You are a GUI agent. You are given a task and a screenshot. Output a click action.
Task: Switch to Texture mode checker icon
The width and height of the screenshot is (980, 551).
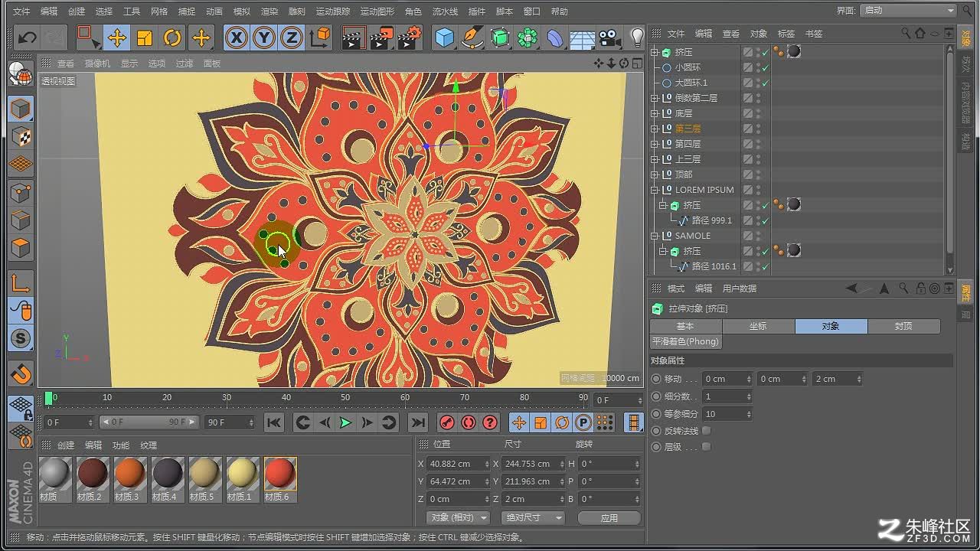point(21,136)
